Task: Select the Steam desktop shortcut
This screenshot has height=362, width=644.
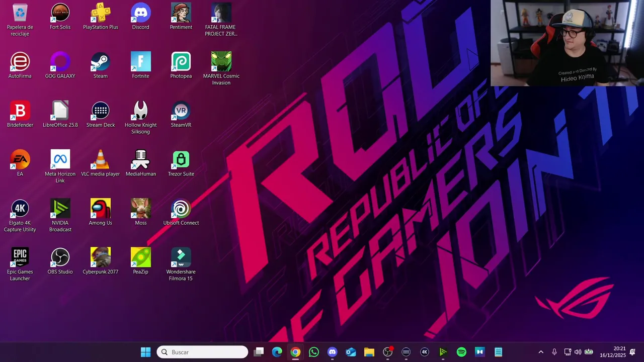Action: 101,65
